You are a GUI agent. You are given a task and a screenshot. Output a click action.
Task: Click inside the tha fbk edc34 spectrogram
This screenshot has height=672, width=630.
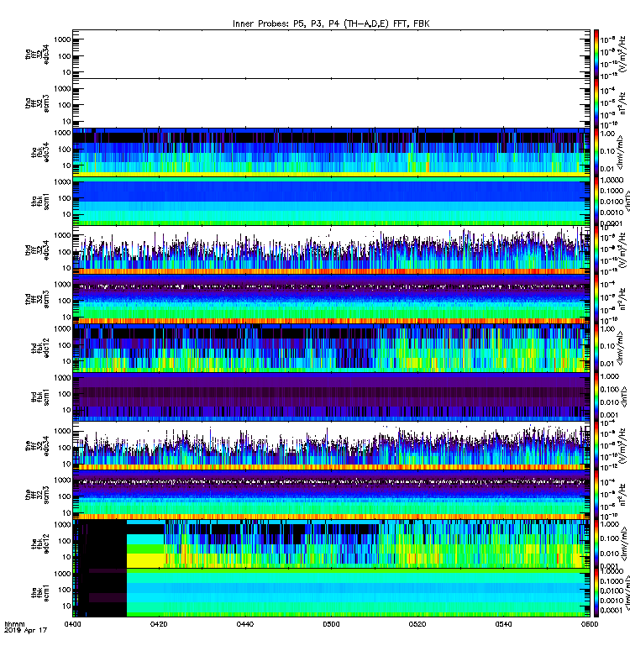(331, 152)
